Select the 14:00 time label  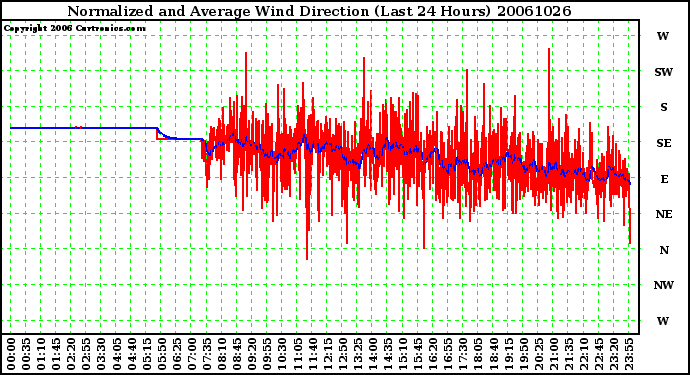[x=372, y=355]
